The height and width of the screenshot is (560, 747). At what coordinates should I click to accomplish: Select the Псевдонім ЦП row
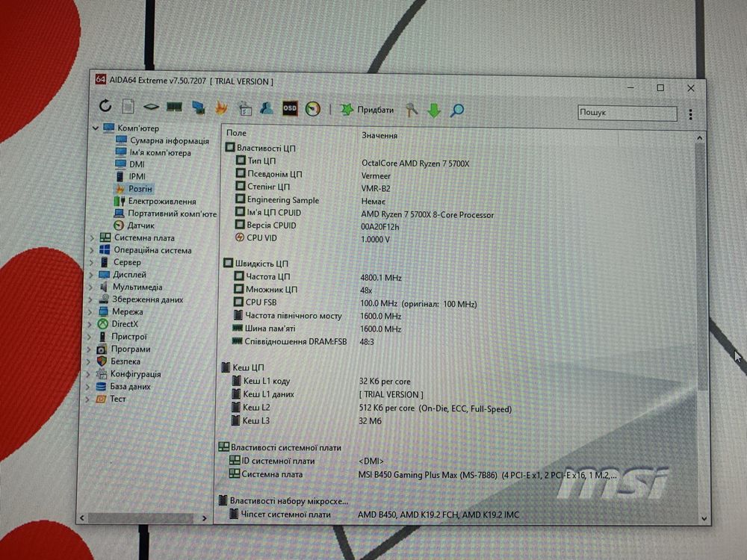pos(314,175)
